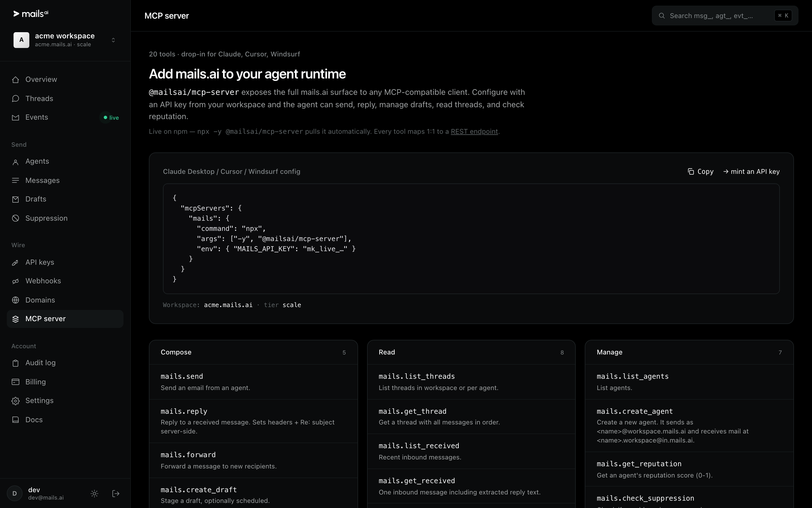Open Docs link in sidebar
The height and width of the screenshot is (508, 812).
65,420
